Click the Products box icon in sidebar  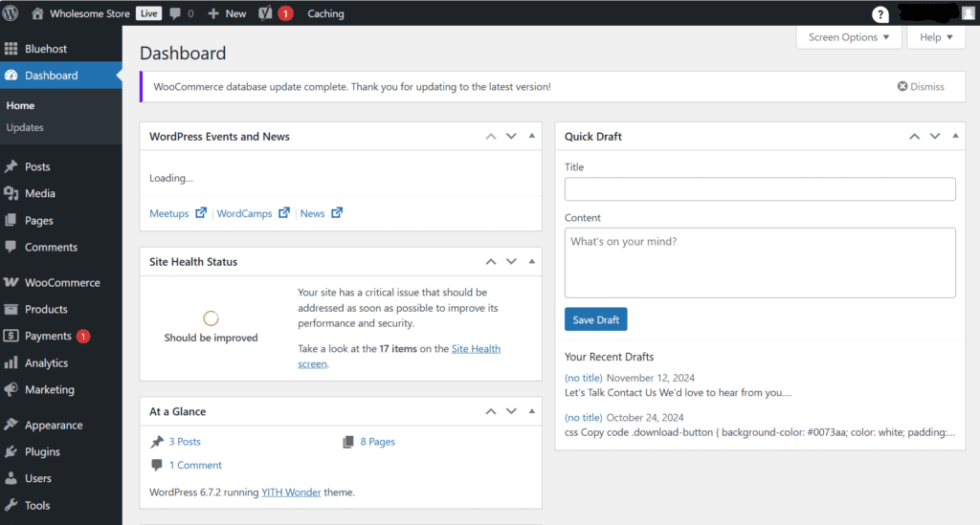[11, 309]
